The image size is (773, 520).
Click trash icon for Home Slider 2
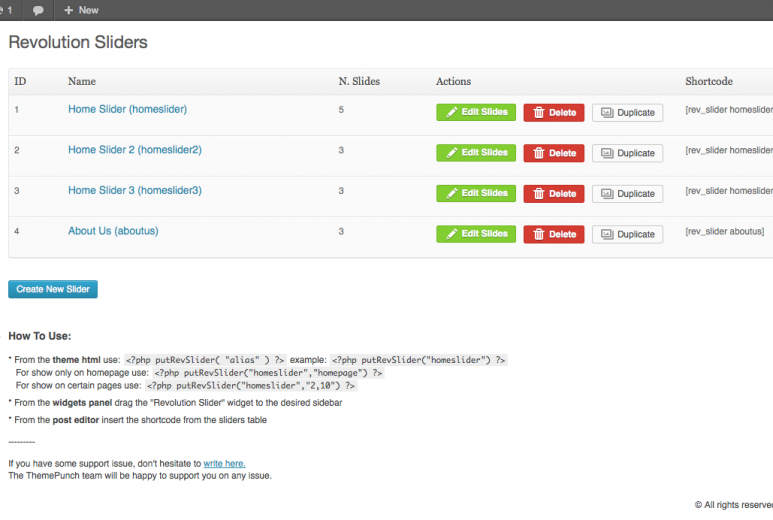[x=539, y=153]
